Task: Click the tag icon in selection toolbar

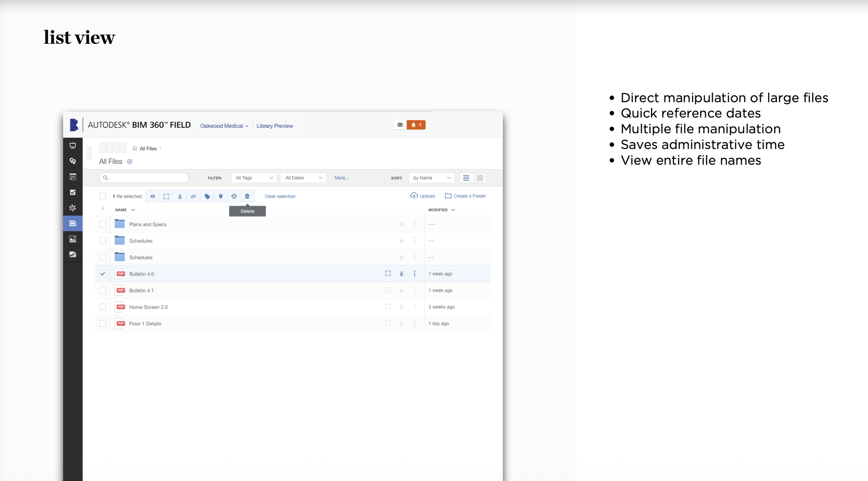Action: [x=207, y=196]
